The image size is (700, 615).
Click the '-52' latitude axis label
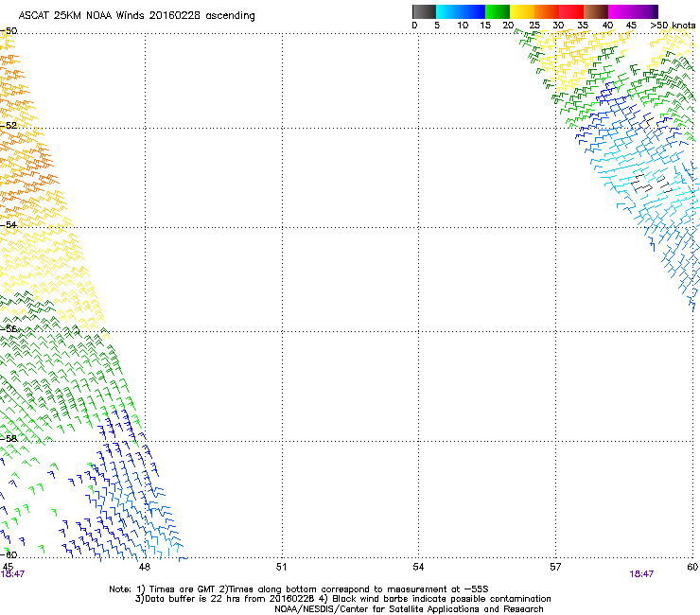[x=9, y=126]
